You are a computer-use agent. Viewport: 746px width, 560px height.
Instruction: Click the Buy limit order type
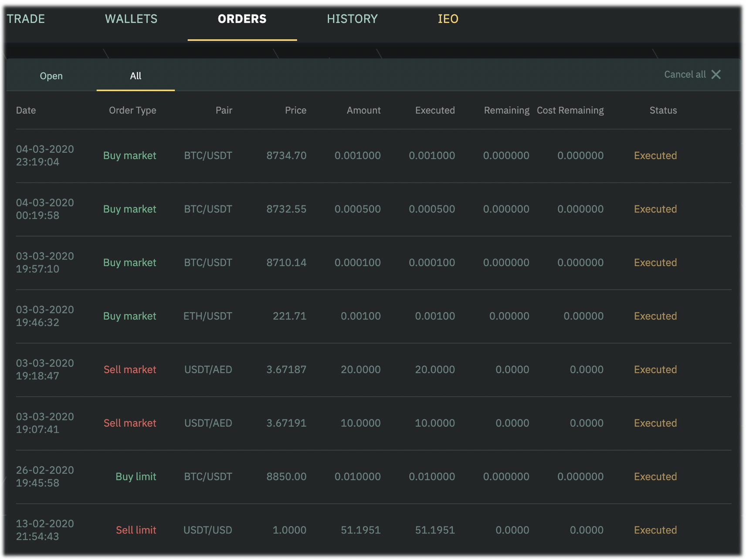point(136,476)
